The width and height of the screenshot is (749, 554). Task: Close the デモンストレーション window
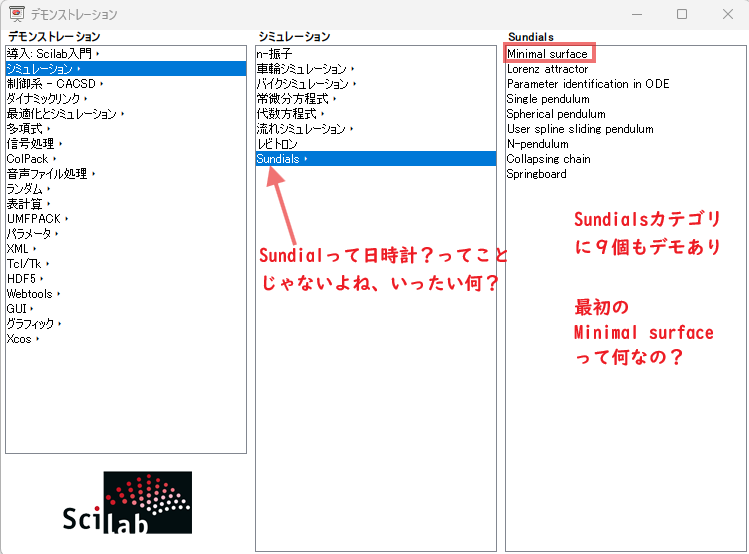click(x=728, y=14)
